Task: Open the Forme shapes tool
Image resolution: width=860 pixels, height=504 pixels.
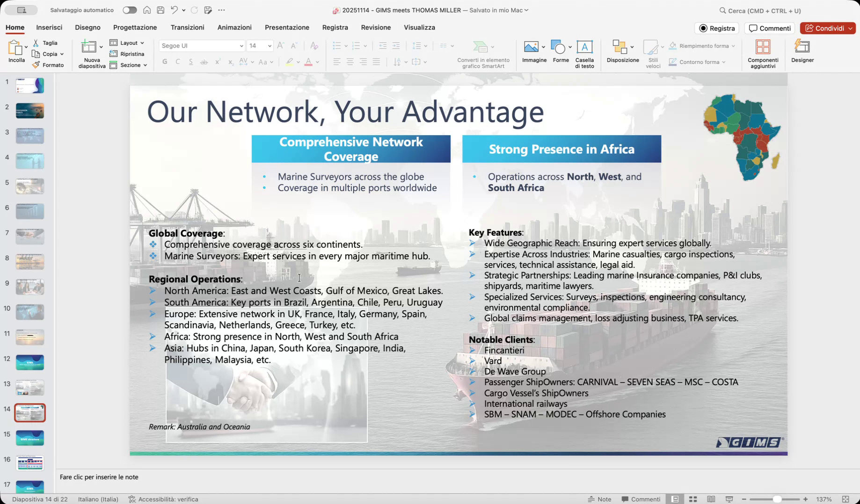Action: pos(558,47)
